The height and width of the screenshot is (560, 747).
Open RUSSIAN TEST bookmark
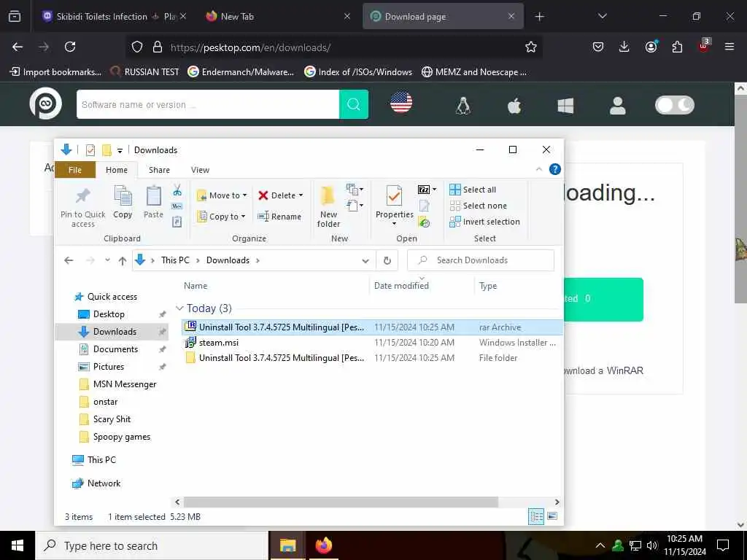pyautogui.click(x=145, y=72)
